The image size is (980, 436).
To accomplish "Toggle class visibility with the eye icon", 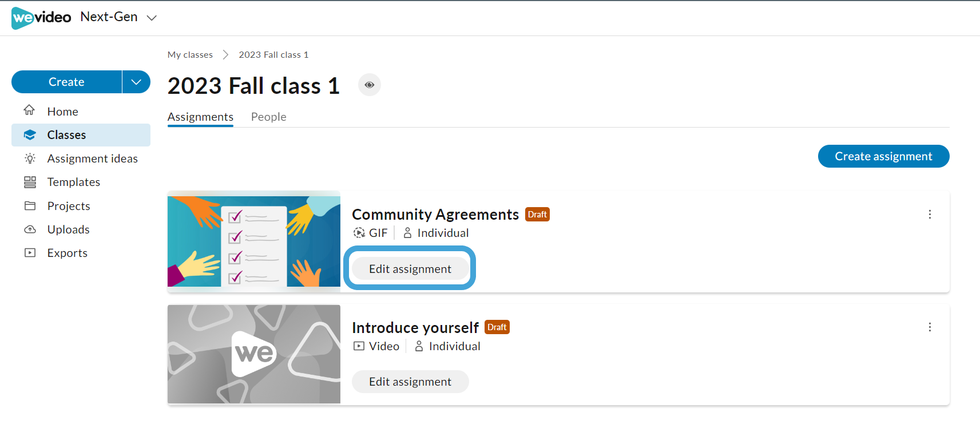I will [x=369, y=85].
